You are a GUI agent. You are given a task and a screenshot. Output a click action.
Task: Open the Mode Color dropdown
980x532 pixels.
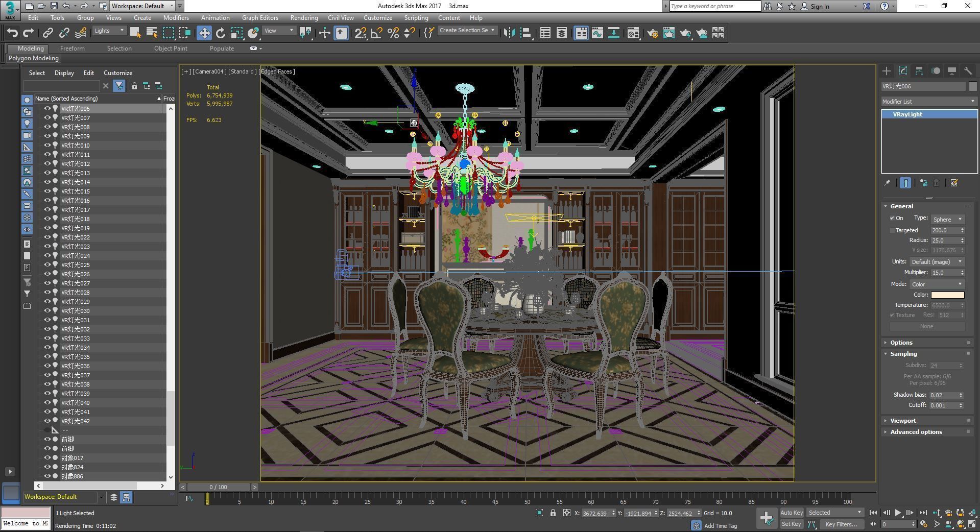point(937,284)
